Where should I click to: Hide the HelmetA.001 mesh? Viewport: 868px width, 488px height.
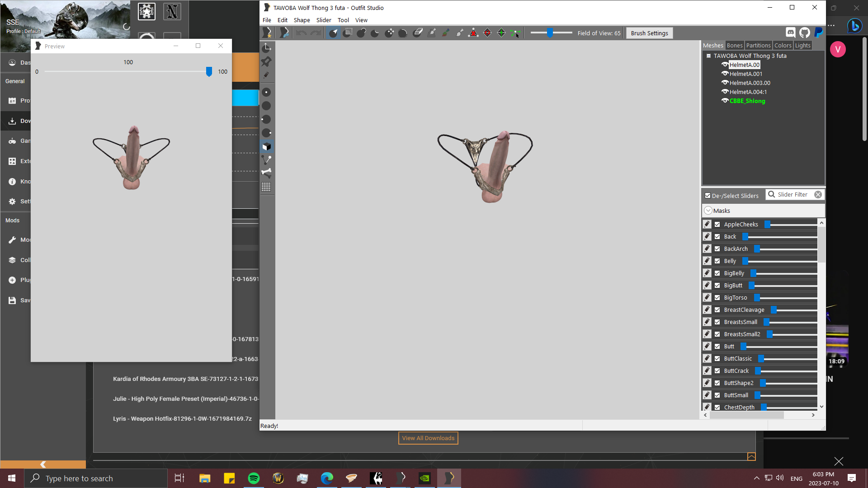click(725, 74)
